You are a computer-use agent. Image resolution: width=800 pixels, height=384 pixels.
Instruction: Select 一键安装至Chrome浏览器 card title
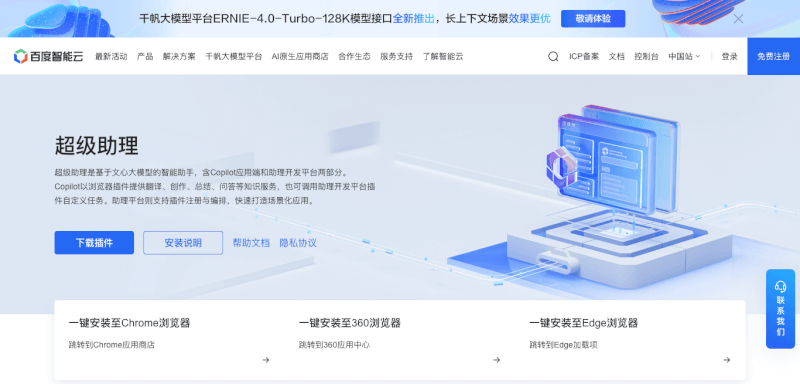click(129, 323)
